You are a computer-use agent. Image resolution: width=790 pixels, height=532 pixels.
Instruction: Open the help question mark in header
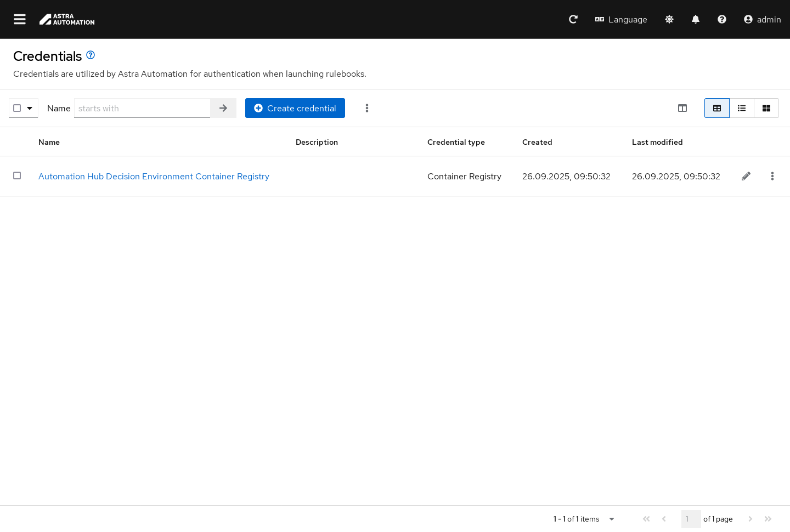722,19
